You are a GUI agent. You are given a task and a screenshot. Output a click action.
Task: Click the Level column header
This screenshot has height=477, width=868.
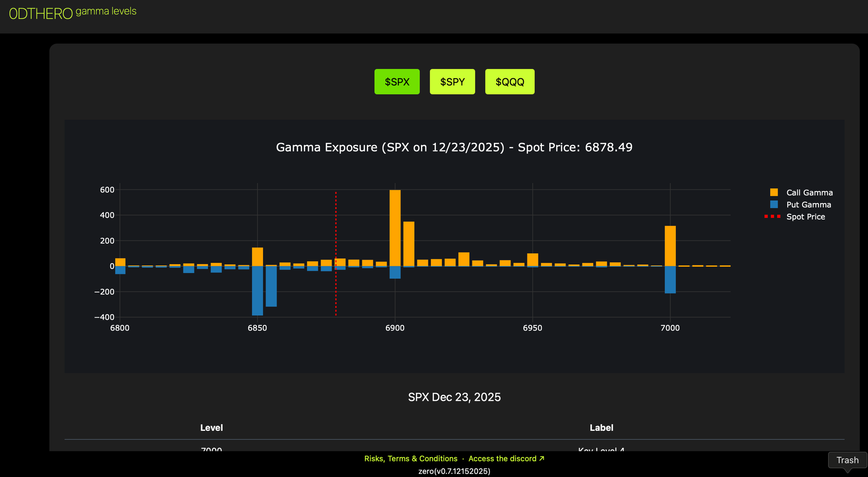pyautogui.click(x=211, y=428)
